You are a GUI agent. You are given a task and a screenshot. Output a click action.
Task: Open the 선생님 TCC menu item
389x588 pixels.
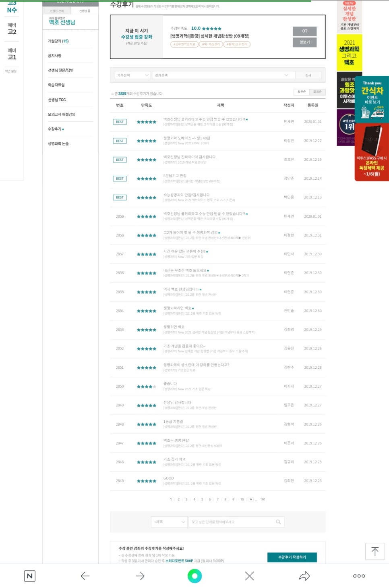pyautogui.click(x=57, y=100)
